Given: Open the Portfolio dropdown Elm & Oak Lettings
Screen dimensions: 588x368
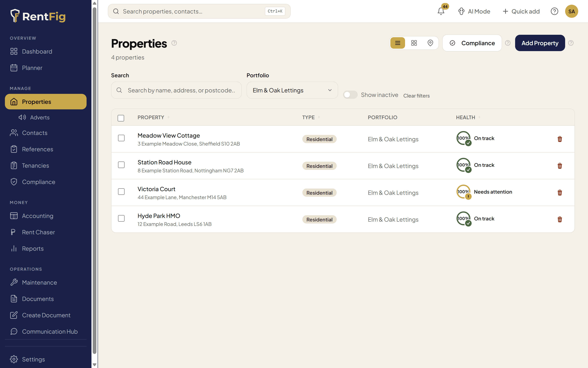Looking at the screenshot, I should click(x=292, y=90).
